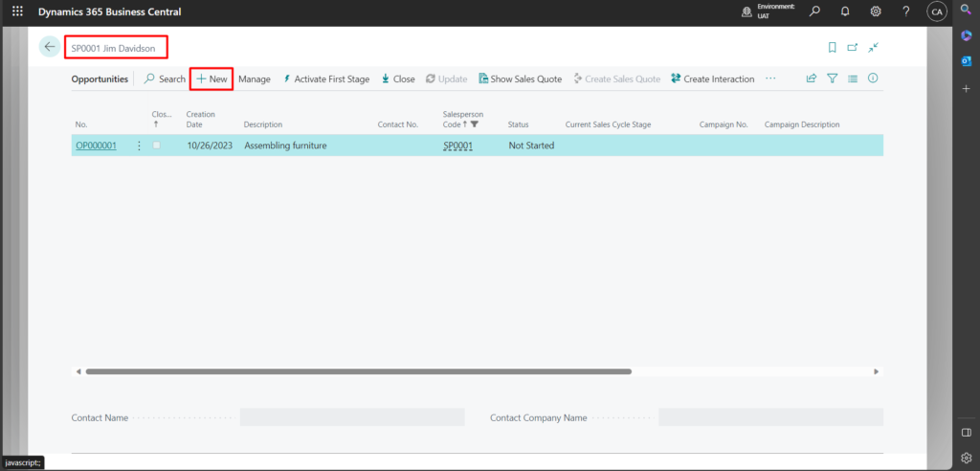Sort by Status column header

(x=518, y=124)
